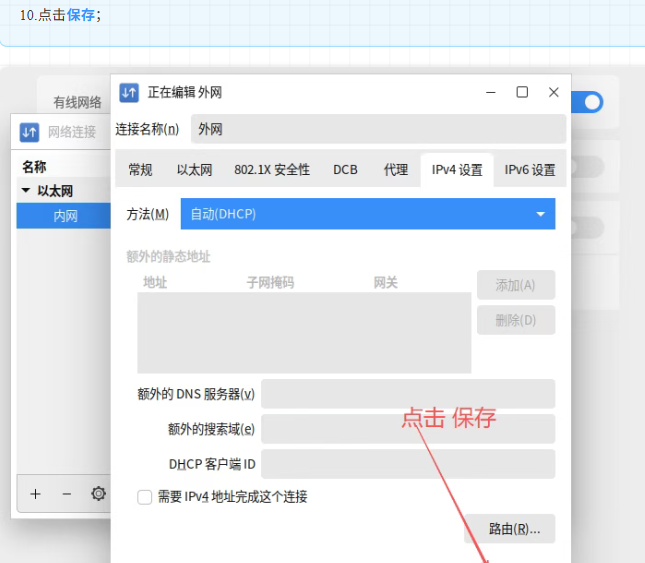The height and width of the screenshot is (563, 645).
Task: Open connection settings gear icon
Action: click(x=98, y=494)
